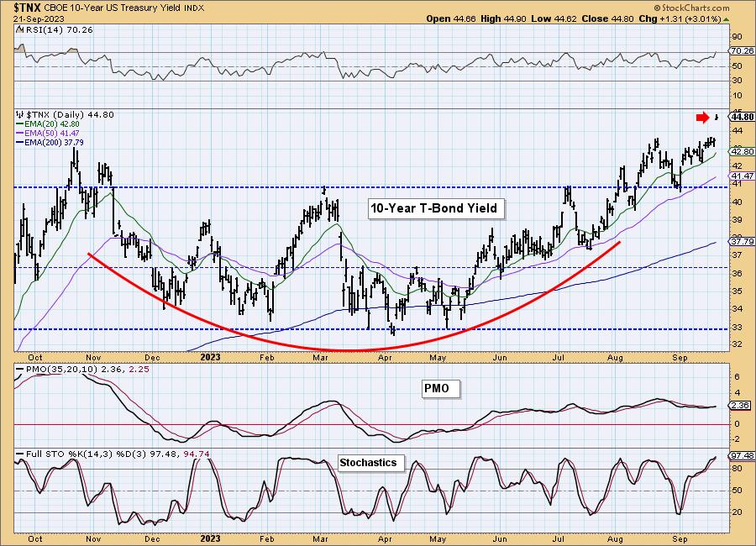Viewport: 756px width, 546px height.
Task: Click the RSI legend line icon
Action: click(19, 29)
